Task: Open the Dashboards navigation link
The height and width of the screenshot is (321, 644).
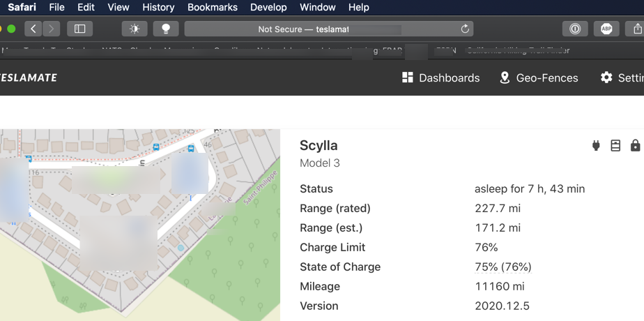Action: [x=440, y=77]
